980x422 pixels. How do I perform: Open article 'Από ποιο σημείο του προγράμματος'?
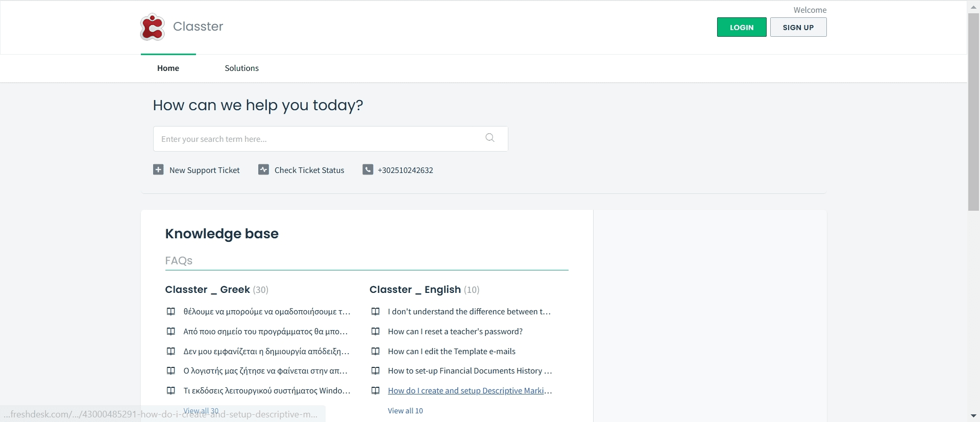click(265, 331)
